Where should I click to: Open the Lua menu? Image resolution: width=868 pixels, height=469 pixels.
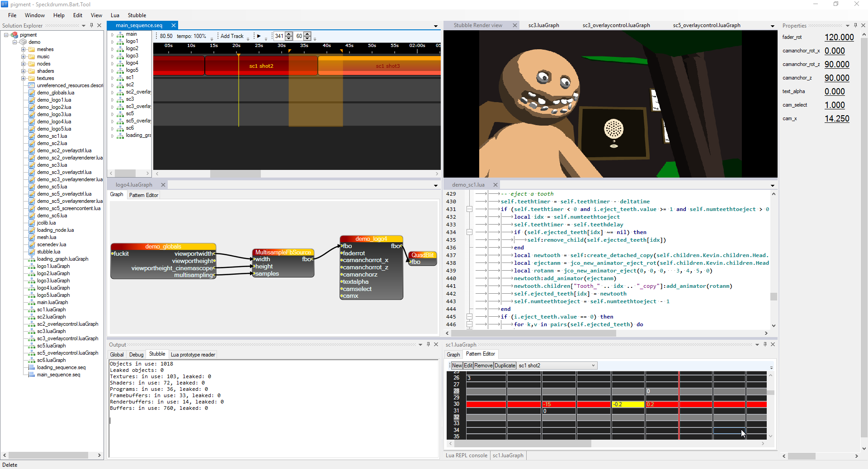[115, 15]
